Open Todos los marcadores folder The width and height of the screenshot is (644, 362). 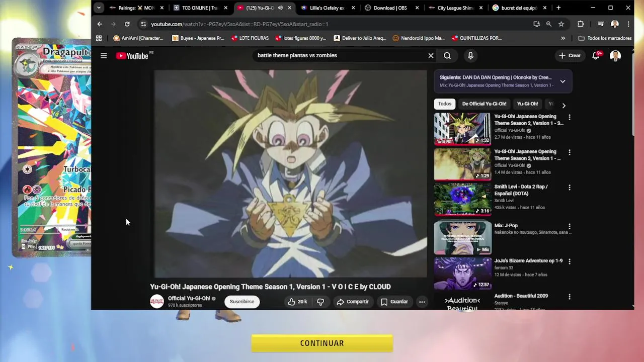605,38
